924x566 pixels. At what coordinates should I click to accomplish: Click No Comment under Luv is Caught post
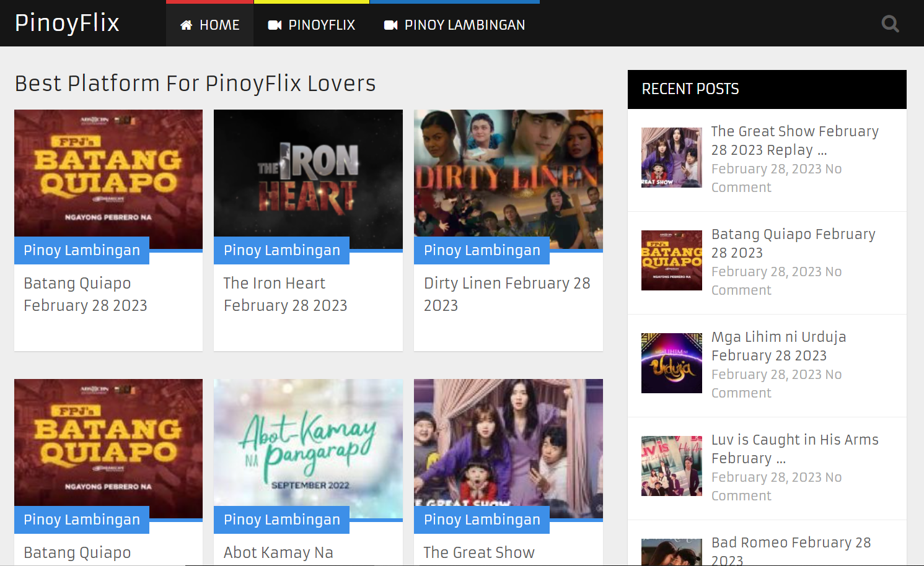click(777, 487)
